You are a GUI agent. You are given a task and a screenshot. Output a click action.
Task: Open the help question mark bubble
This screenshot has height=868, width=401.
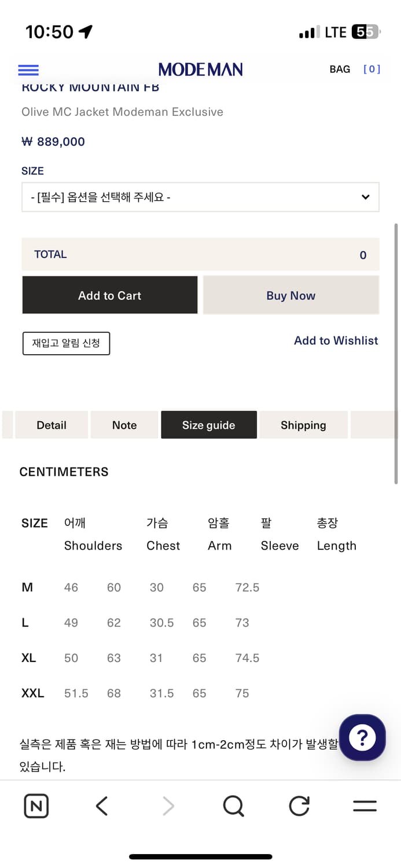tap(362, 737)
